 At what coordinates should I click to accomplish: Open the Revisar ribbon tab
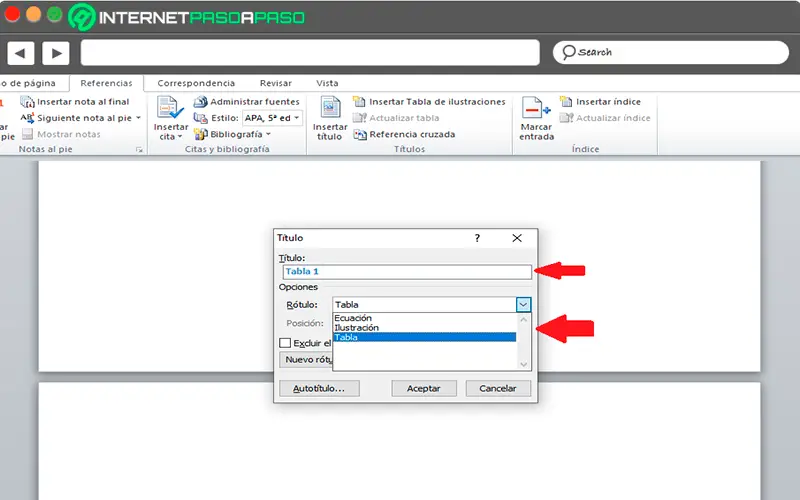276,83
